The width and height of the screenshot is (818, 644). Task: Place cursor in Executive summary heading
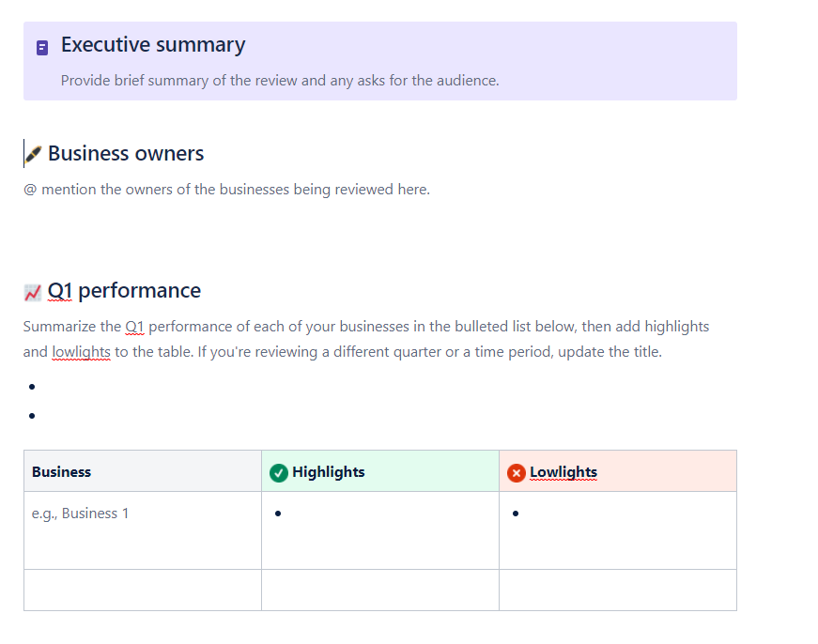(153, 45)
